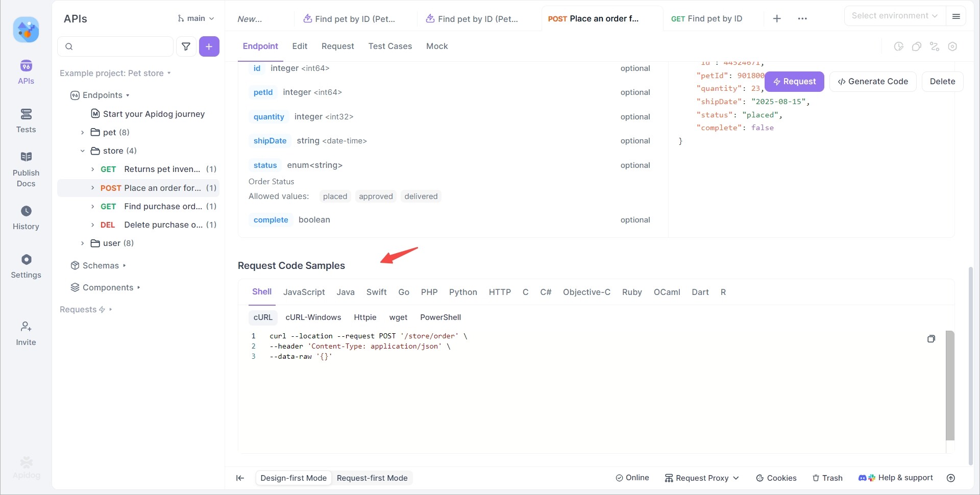This screenshot has width=980, height=495.
Task: Open the History sidebar panel
Action: [26, 217]
